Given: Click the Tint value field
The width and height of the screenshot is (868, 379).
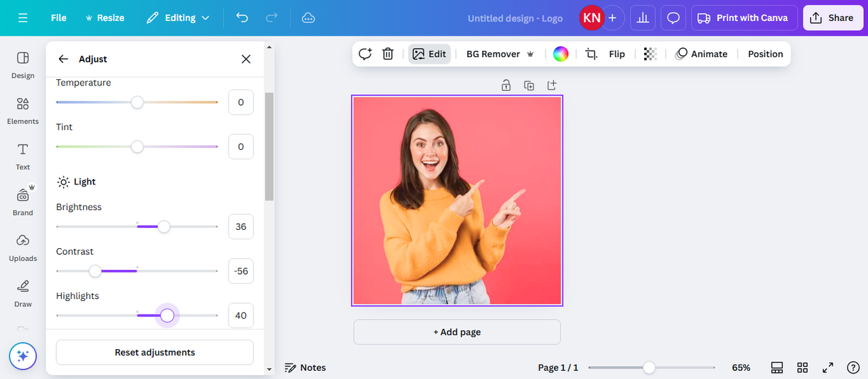Looking at the screenshot, I should (x=241, y=146).
